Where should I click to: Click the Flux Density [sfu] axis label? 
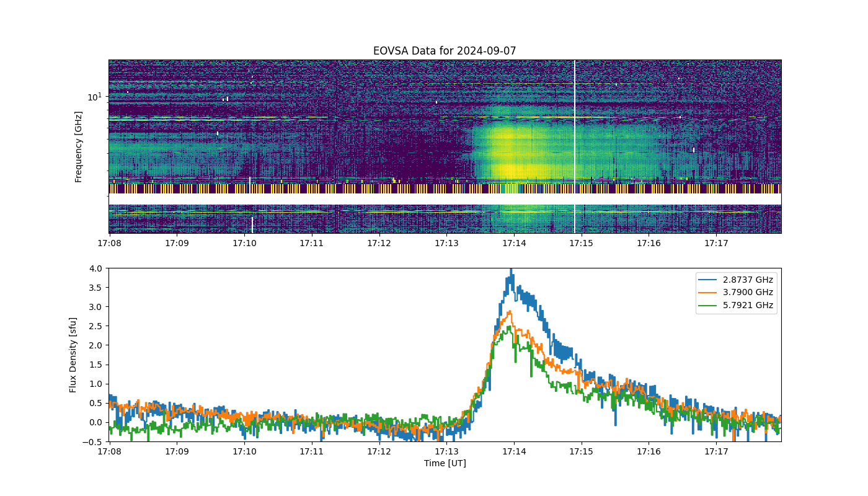pyautogui.click(x=73, y=355)
